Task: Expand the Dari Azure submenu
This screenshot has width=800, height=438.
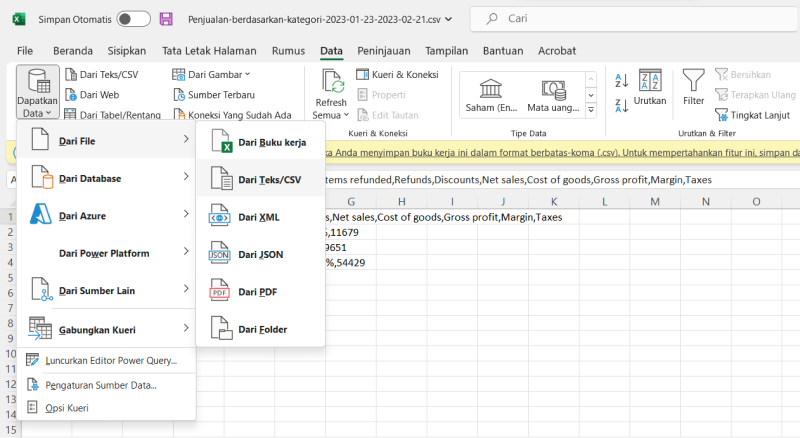Action: point(106,215)
